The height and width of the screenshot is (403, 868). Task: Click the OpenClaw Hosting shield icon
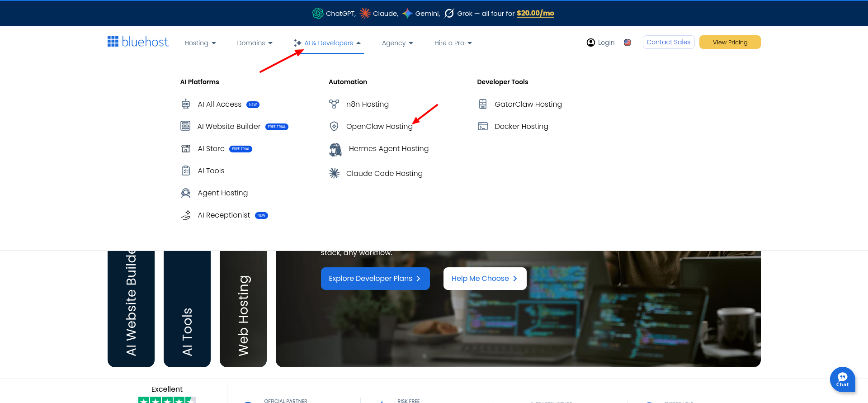pos(334,126)
